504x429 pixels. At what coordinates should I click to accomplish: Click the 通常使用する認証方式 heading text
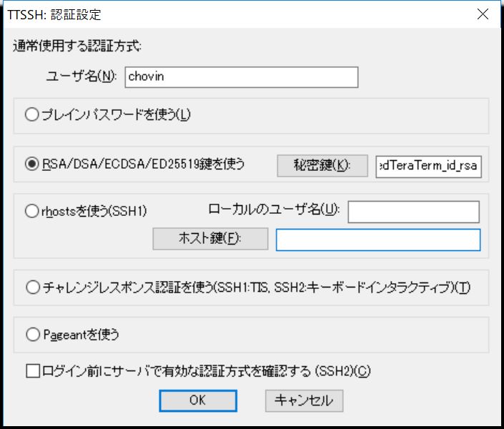coord(76,46)
